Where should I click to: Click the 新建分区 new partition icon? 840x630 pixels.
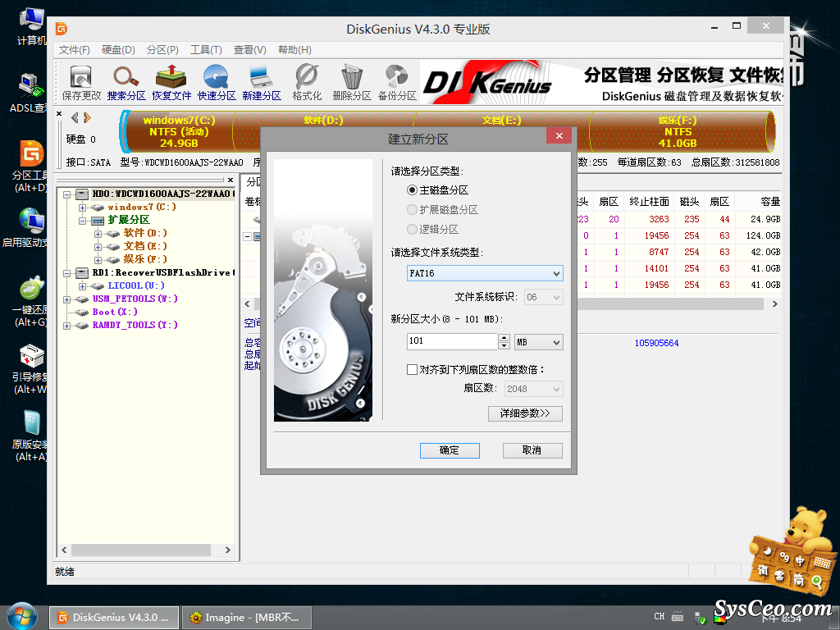262,83
